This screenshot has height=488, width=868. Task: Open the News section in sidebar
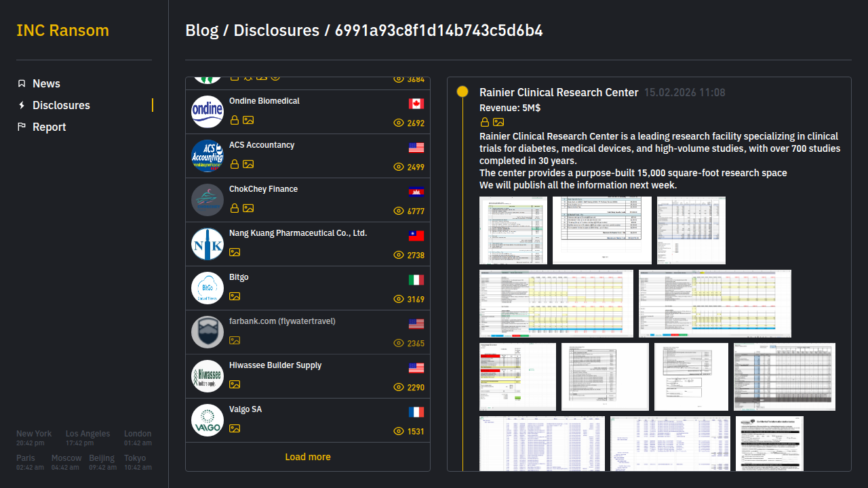(x=46, y=83)
